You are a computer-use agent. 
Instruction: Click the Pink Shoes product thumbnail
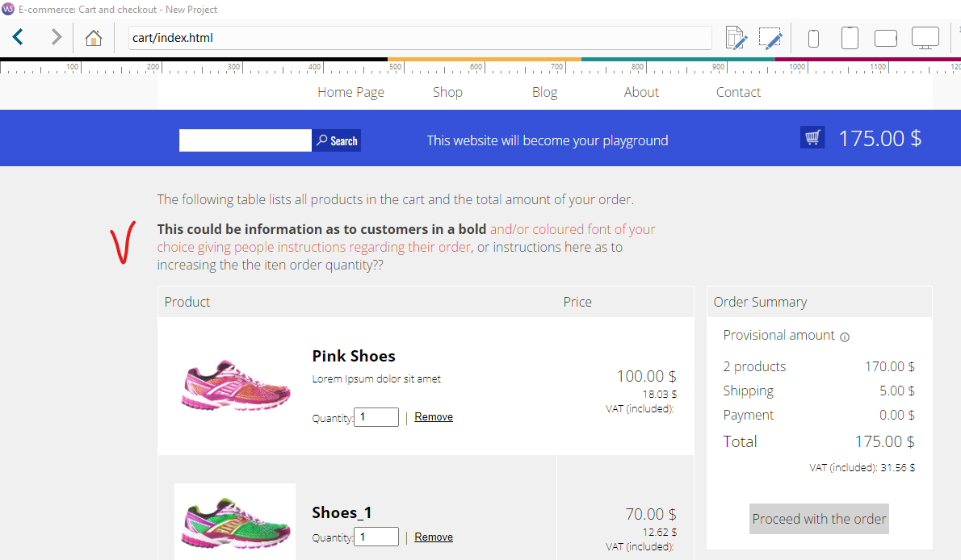[x=235, y=386]
